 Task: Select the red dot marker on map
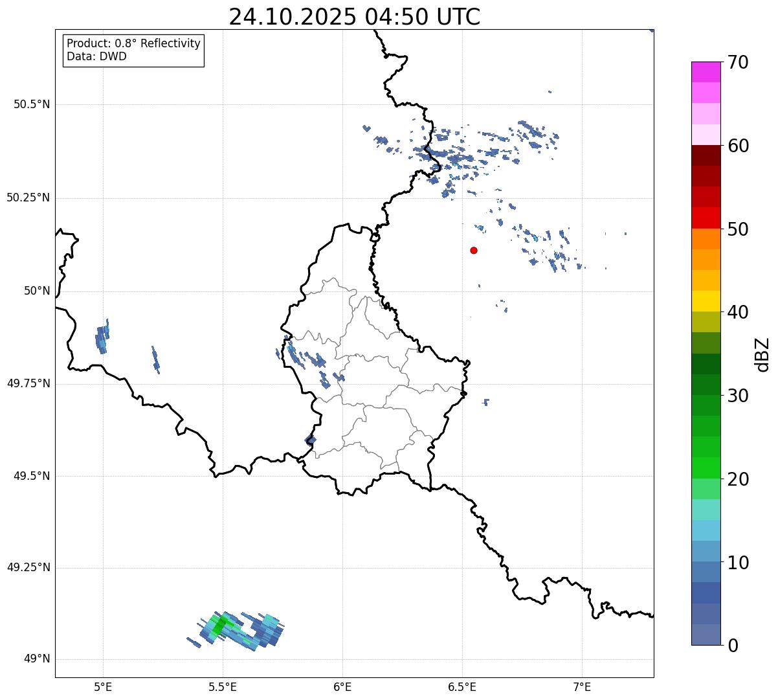click(474, 250)
